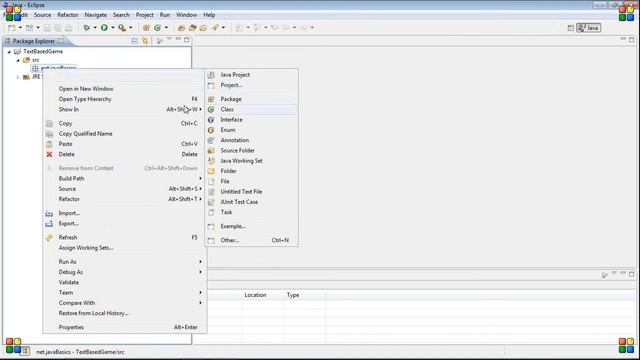Collapse the TextBasedGame project node
The image size is (640, 360).
[9, 52]
